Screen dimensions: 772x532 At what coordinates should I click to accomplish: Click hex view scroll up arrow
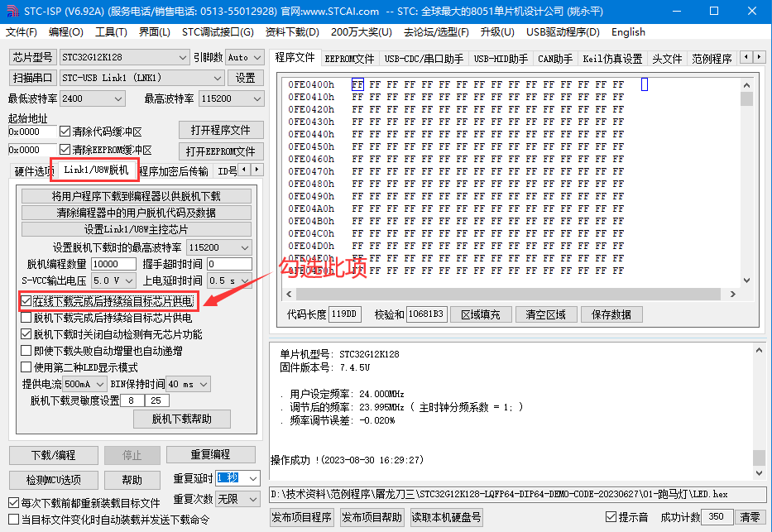click(x=746, y=85)
